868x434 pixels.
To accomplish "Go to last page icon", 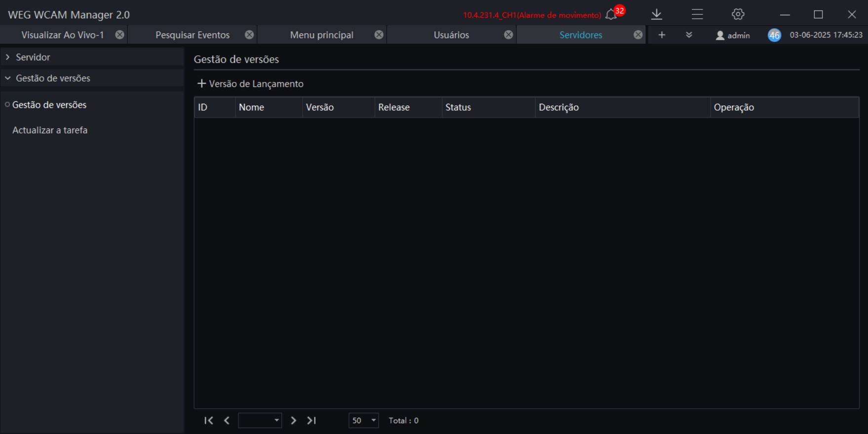I will click(311, 420).
